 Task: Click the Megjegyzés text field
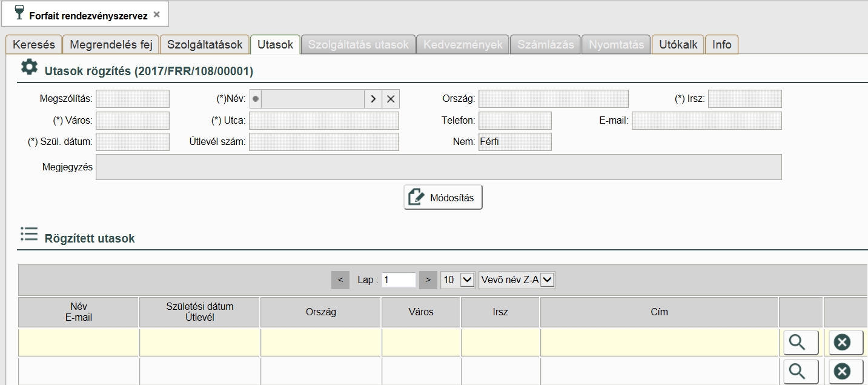click(439, 167)
